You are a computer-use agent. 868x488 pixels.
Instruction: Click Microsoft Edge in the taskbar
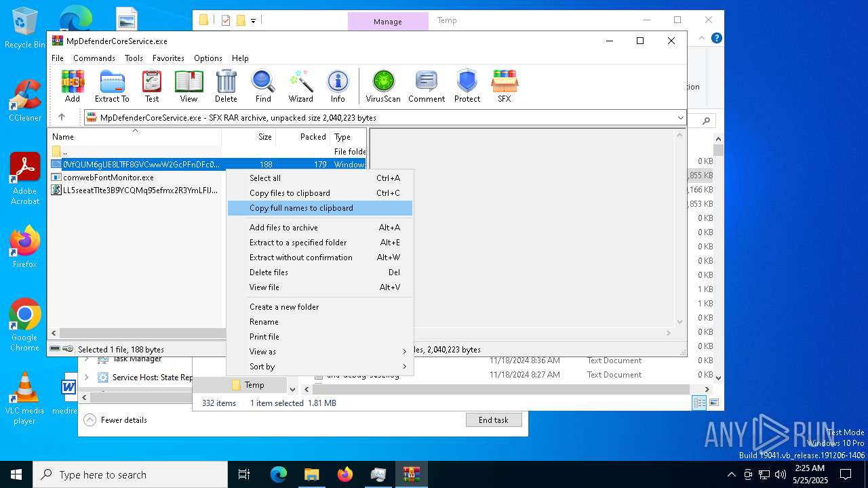(x=279, y=474)
